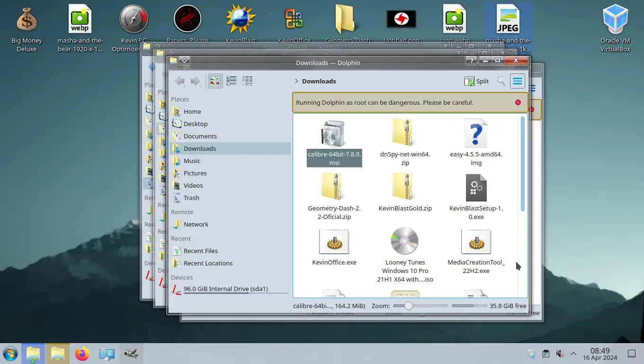Switch to Compact view mode

[231, 81]
